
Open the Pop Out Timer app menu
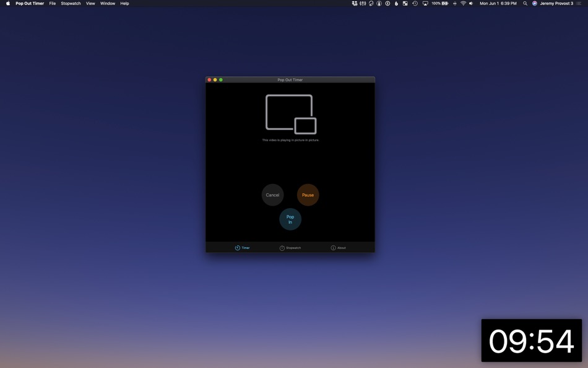click(x=30, y=3)
